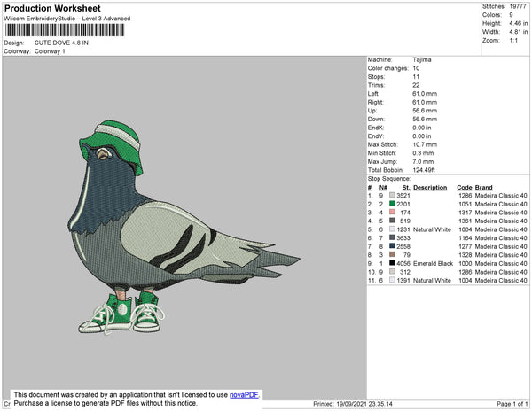Click the zoom value '1:1'
Image resolution: width=532 pixels, height=411 pixels.
pos(513,41)
